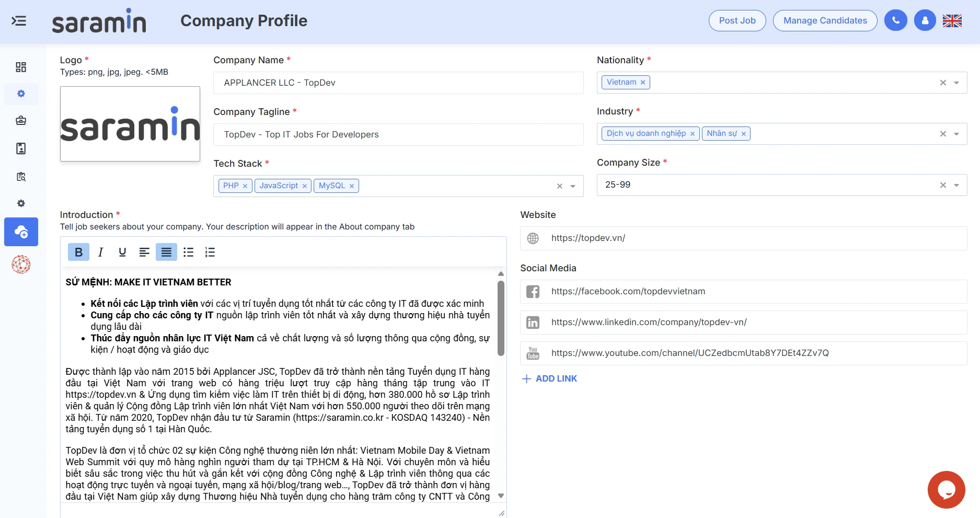Click the Post Job button
980x518 pixels.
pyautogui.click(x=737, y=20)
